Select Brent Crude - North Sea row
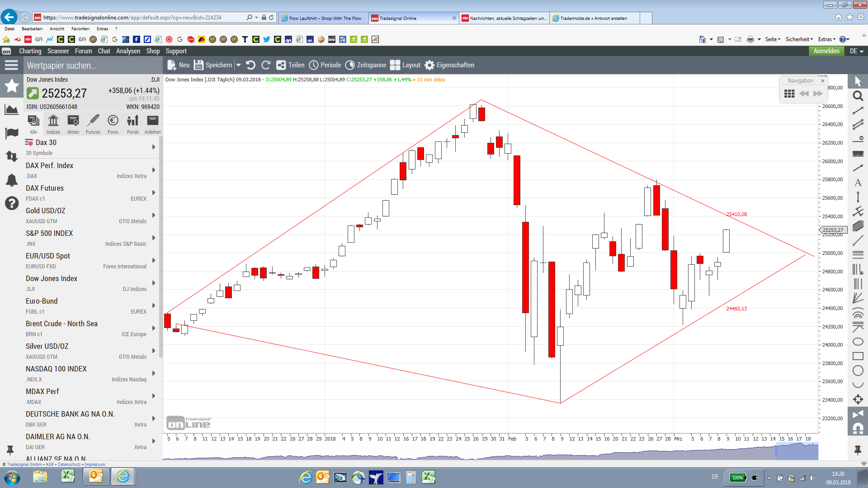Viewport: 868px width, 488px height. (93, 328)
